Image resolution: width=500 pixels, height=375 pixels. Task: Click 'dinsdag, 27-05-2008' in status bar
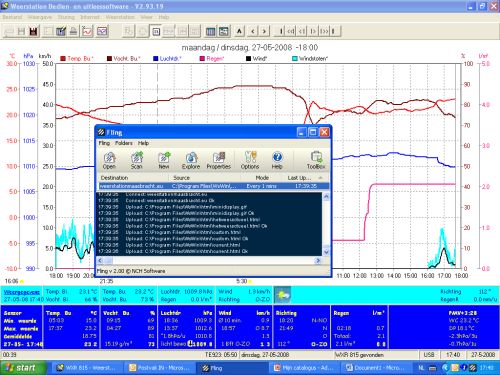pyautogui.click(x=265, y=355)
